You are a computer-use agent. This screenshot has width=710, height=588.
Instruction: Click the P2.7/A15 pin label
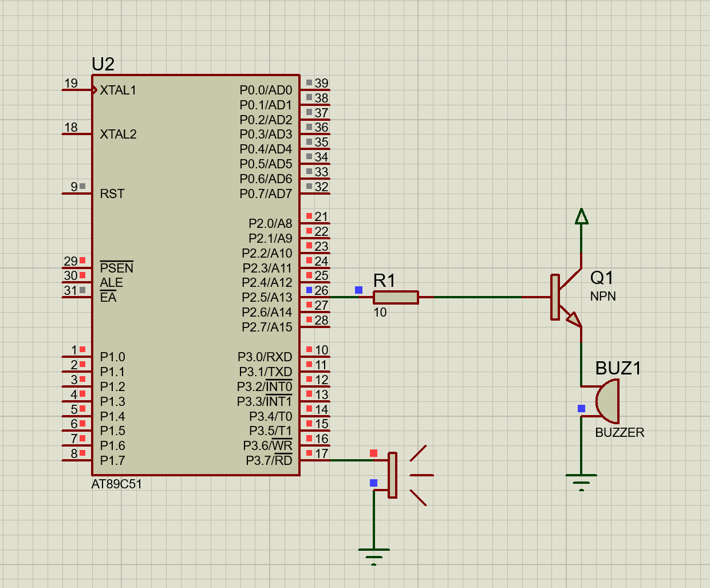pos(267,327)
